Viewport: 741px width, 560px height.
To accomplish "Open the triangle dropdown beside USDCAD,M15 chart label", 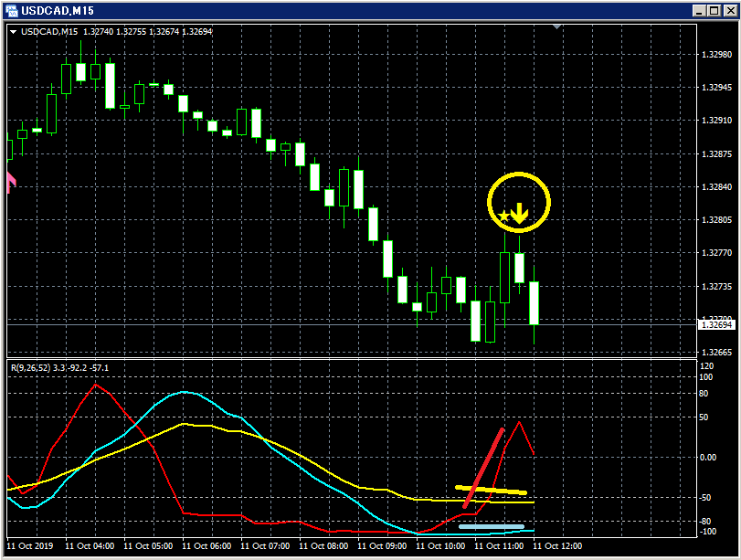I will click(x=13, y=32).
